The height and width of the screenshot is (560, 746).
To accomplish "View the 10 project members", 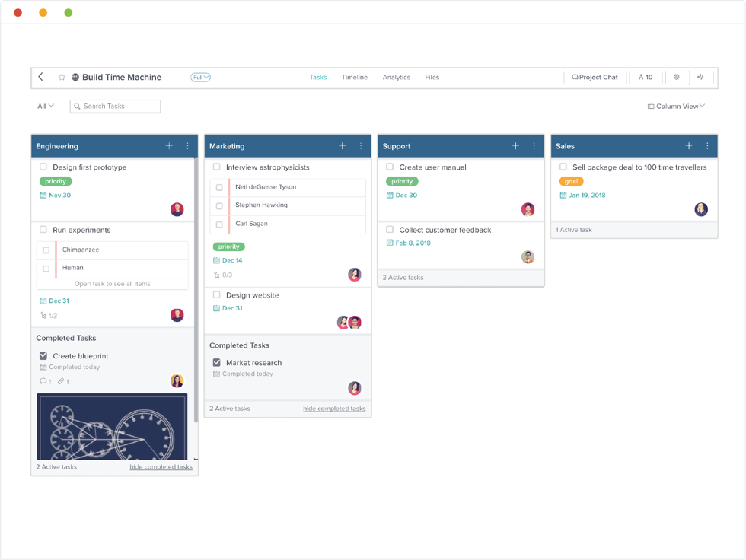I will tap(646, 77).
